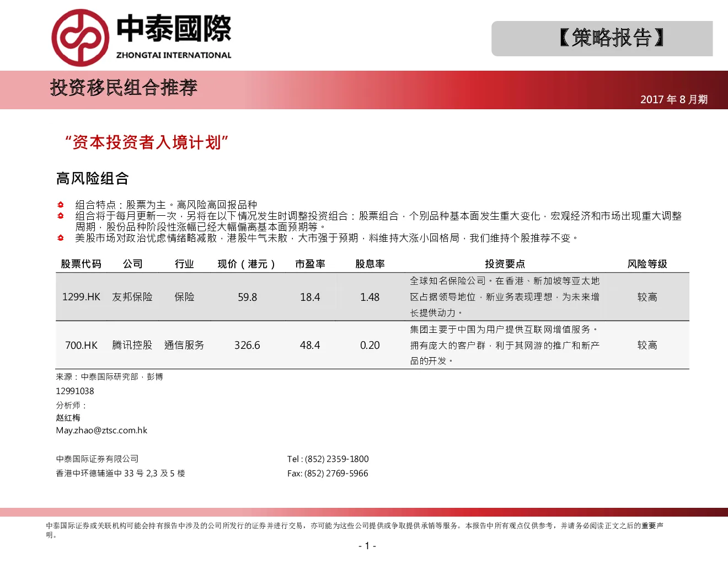Click the 公司 column header

coord(132,264)
